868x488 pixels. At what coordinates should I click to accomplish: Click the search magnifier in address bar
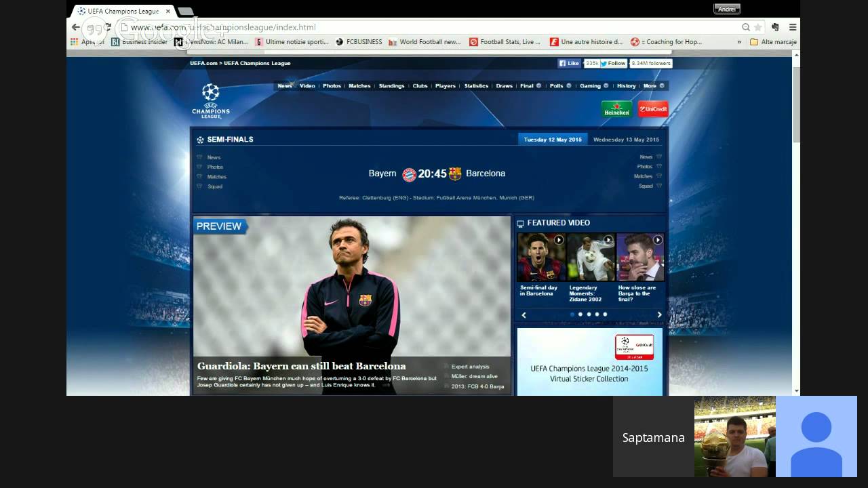746,27
